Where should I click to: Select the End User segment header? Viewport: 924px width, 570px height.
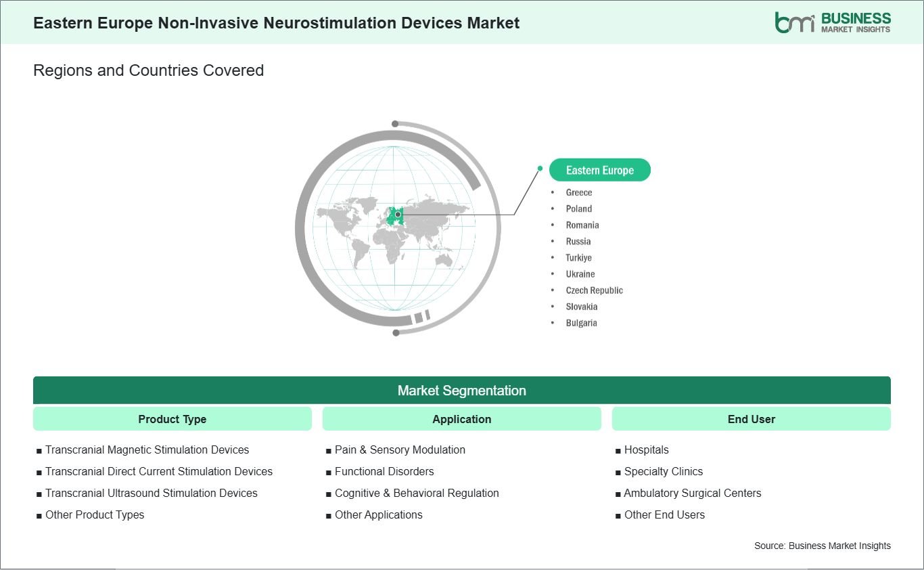pyautogui.click(x=752, y=419)
